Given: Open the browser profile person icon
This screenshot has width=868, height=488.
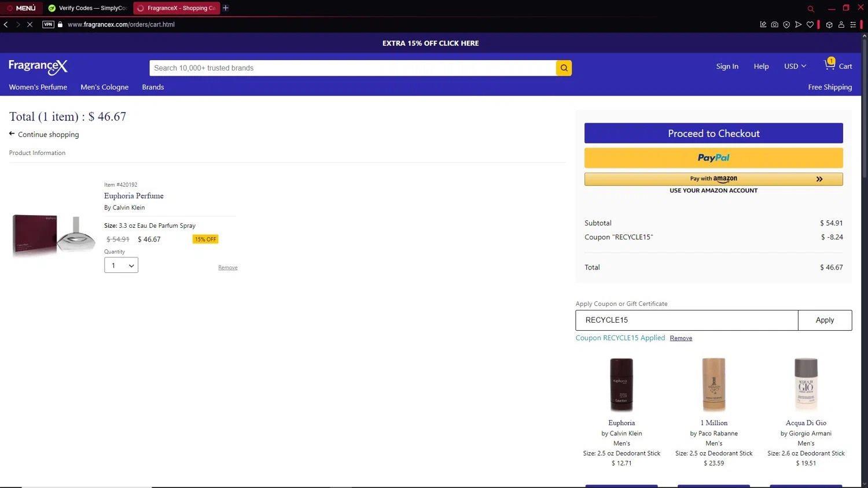Looking at the screenshot, I should [x=841, y=24].
